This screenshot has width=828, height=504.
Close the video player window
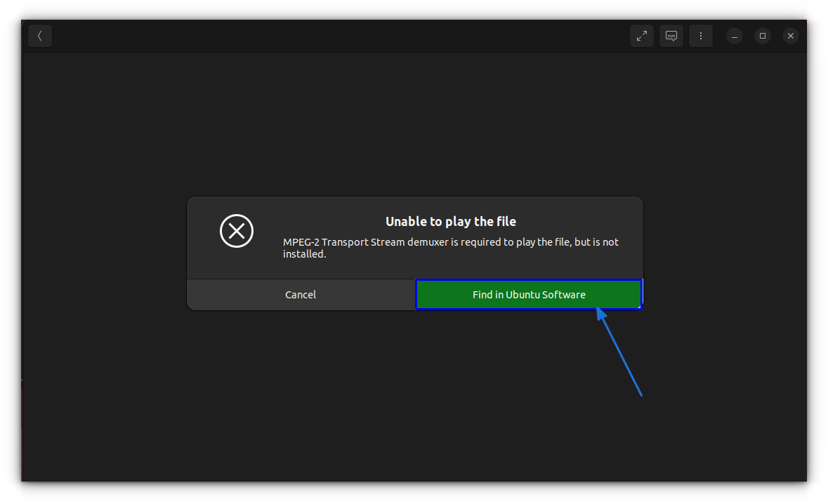click(x=791, y=36)
